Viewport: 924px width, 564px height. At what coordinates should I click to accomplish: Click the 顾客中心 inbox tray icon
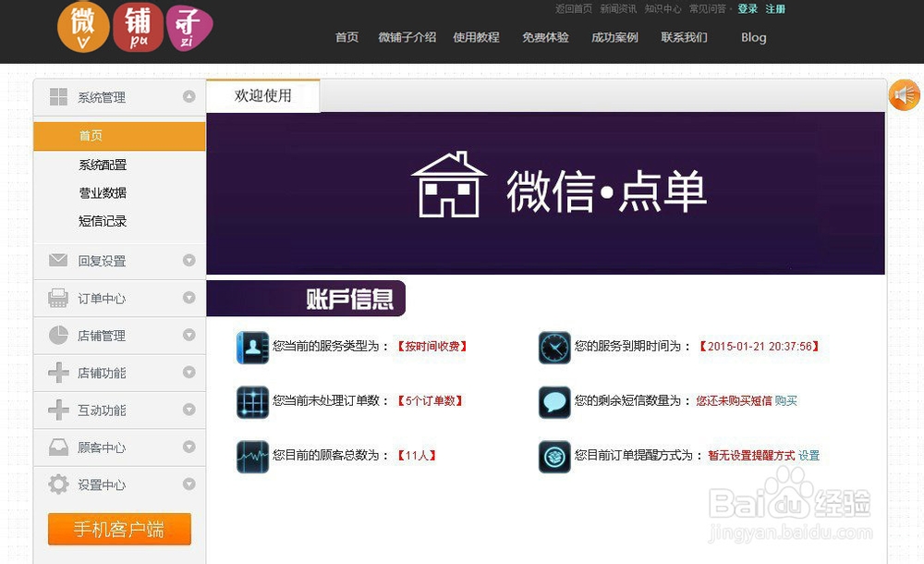click(x=58, y=448)
